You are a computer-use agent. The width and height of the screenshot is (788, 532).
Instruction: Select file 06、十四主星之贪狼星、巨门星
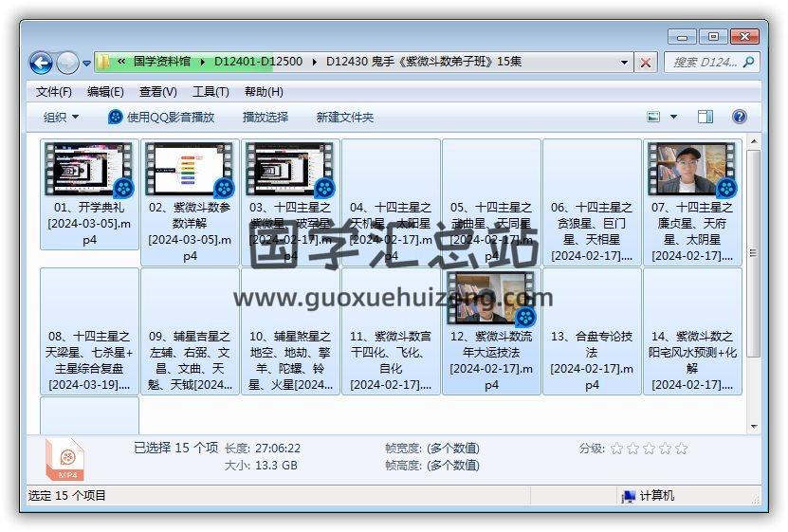[592, 202]
